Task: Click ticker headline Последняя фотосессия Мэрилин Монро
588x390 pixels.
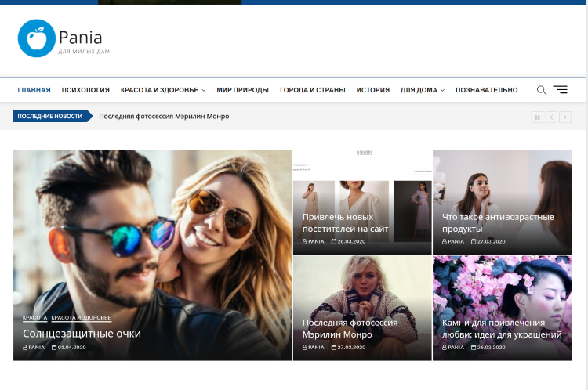Action: point(164,116)
